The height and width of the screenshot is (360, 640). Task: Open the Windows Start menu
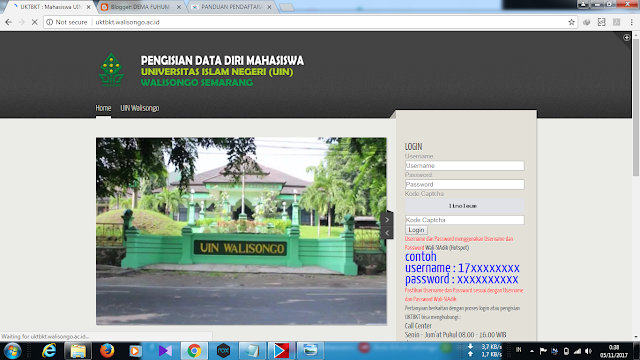coord(12,351)
